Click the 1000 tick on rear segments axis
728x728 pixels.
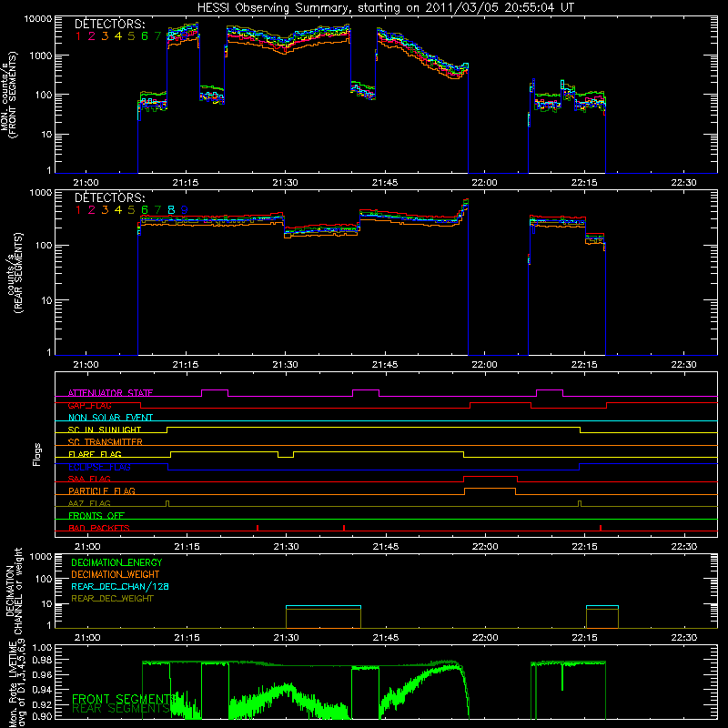(x=41, y=193)
